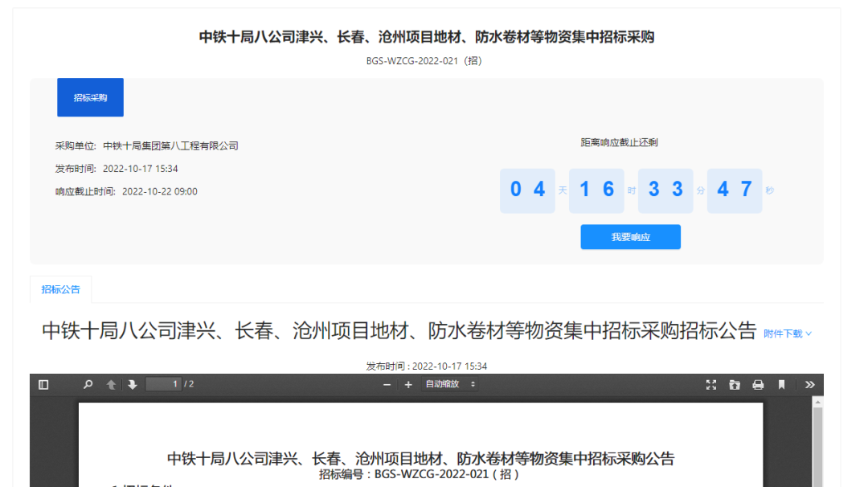Select the 招标公告 tab
Image resolution: width=868 pixels, height=487 pixels.
(x=61, y=289)
